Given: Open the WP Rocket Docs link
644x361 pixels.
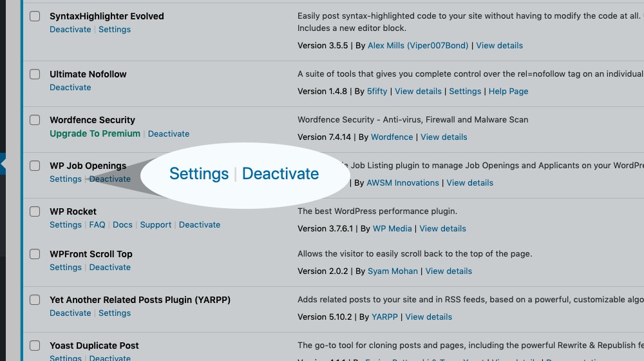Looking at the screenshot, I should 122,224.
